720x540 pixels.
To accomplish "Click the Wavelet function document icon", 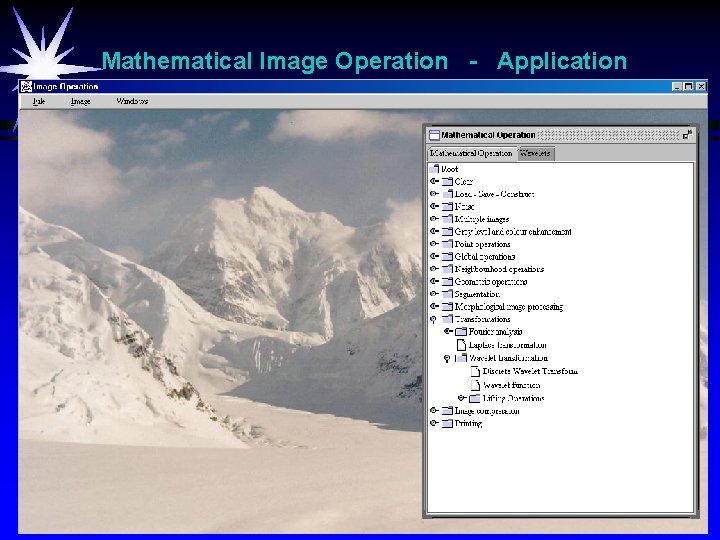I will click(476, 385).
